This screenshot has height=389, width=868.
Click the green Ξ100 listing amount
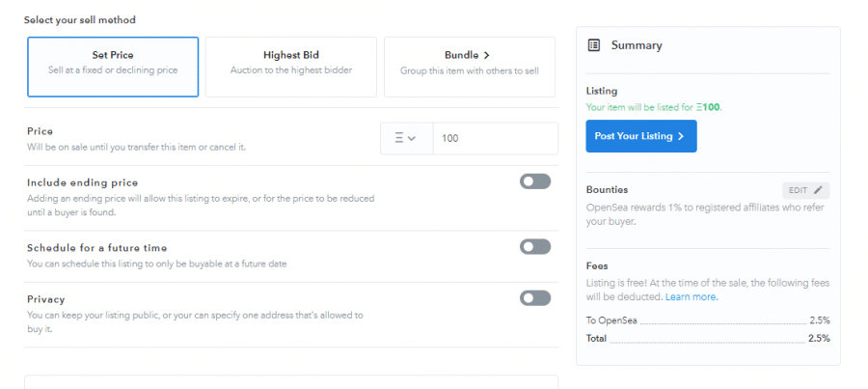[709, 107]
